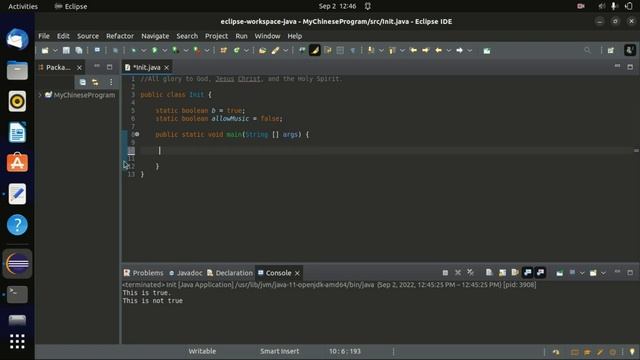
Task: Open the Source menu
Action: tap(88, 36)
